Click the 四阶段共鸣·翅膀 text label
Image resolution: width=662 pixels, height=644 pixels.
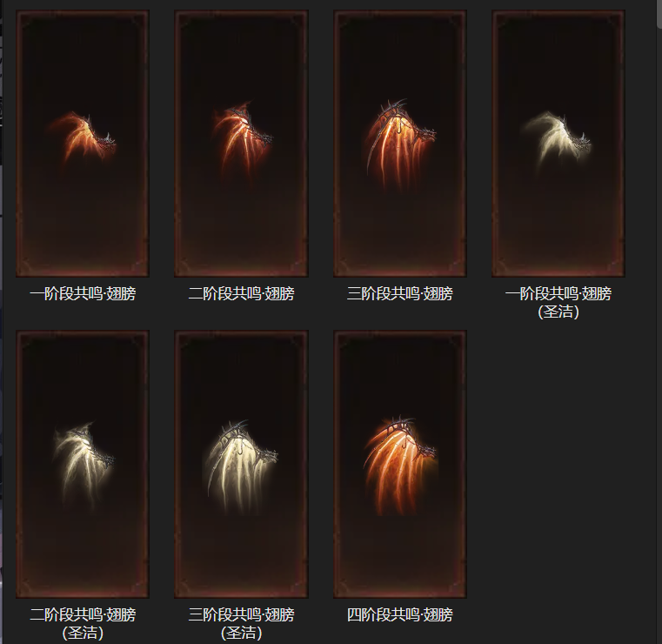pyautogui.click(x=400, y=614)
